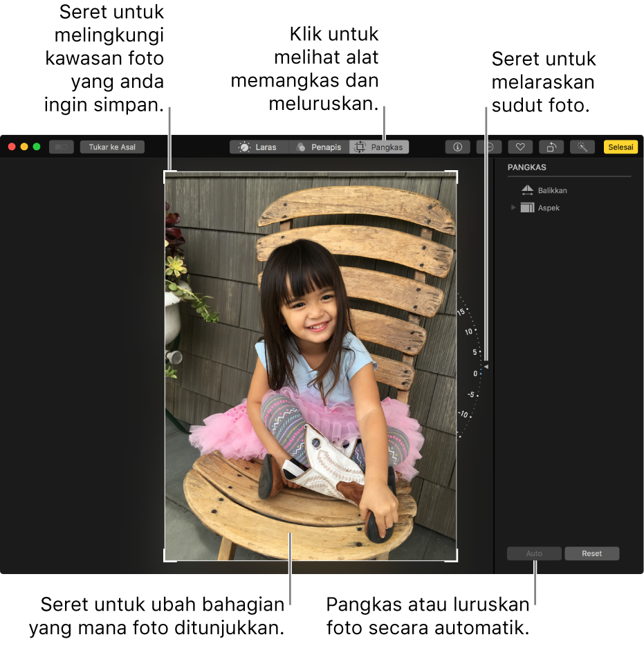Viewport: 644px width, 646px height.
Task: Toggle the before/after comparison view button
Action: coord(62,147)
